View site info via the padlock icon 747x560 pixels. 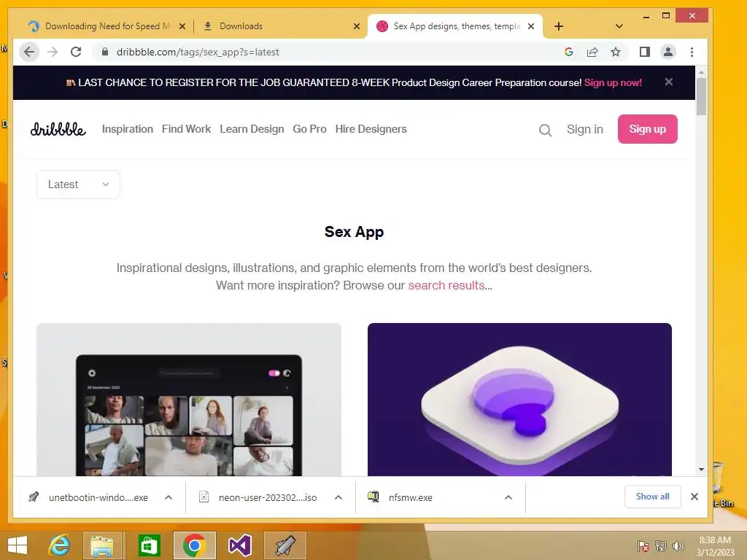tap(105, 52)
